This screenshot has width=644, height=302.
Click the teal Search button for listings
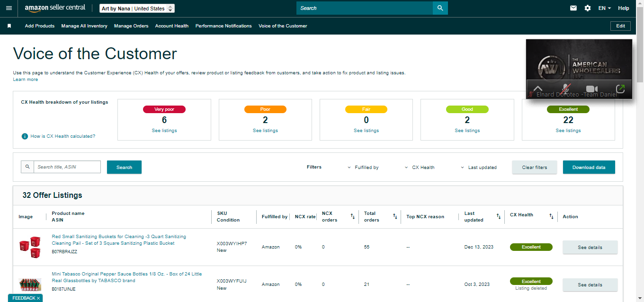point(124,167)
